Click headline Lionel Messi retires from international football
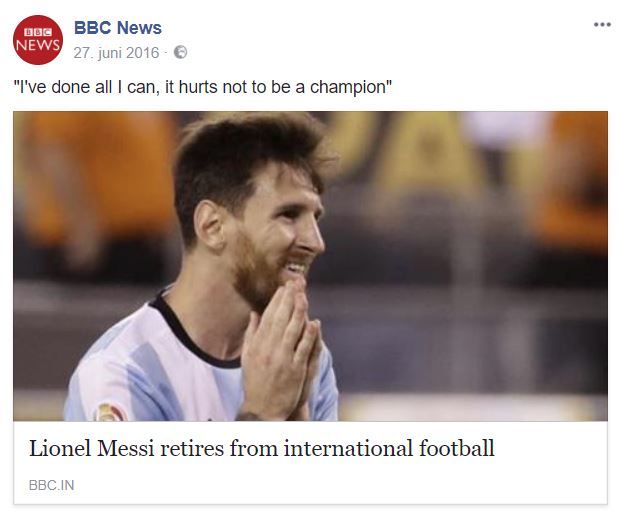This screenshot has height=514, width=622. [261, 448]
